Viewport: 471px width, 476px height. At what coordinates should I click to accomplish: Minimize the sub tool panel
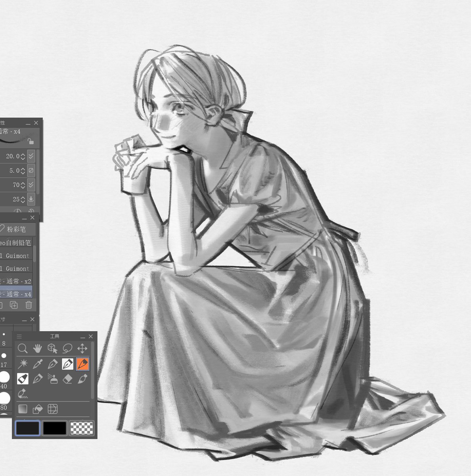(24, 218)
